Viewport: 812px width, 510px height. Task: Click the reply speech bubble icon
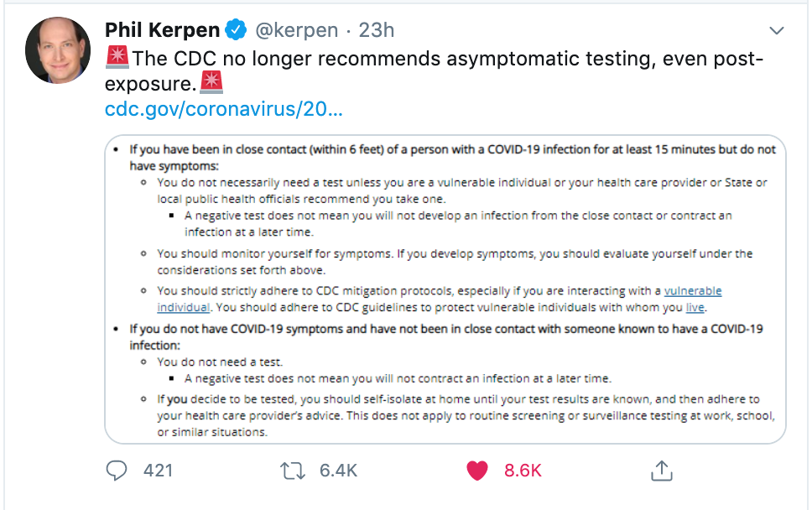pos(116,471)
